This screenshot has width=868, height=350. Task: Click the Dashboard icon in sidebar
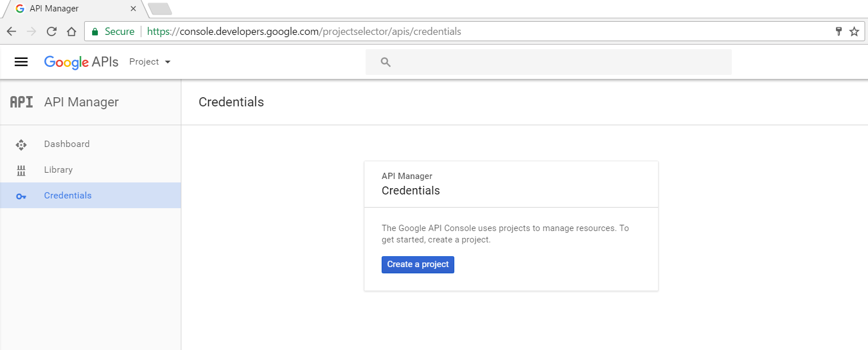click(21, 145)
